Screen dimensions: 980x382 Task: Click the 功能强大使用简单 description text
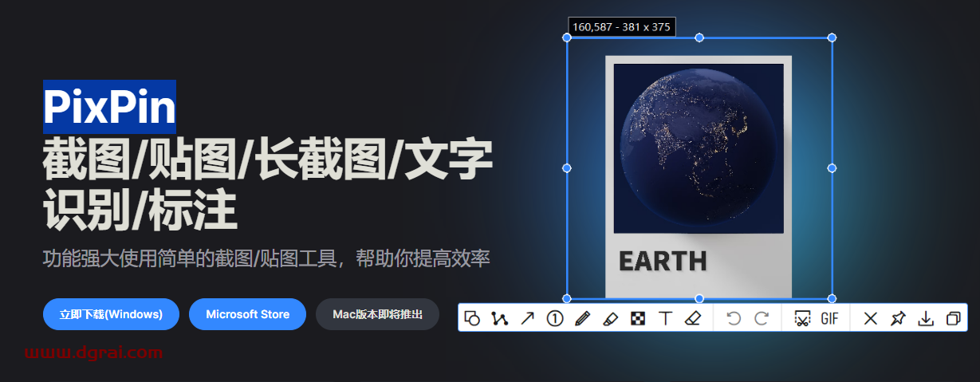[x=266, y=258]
